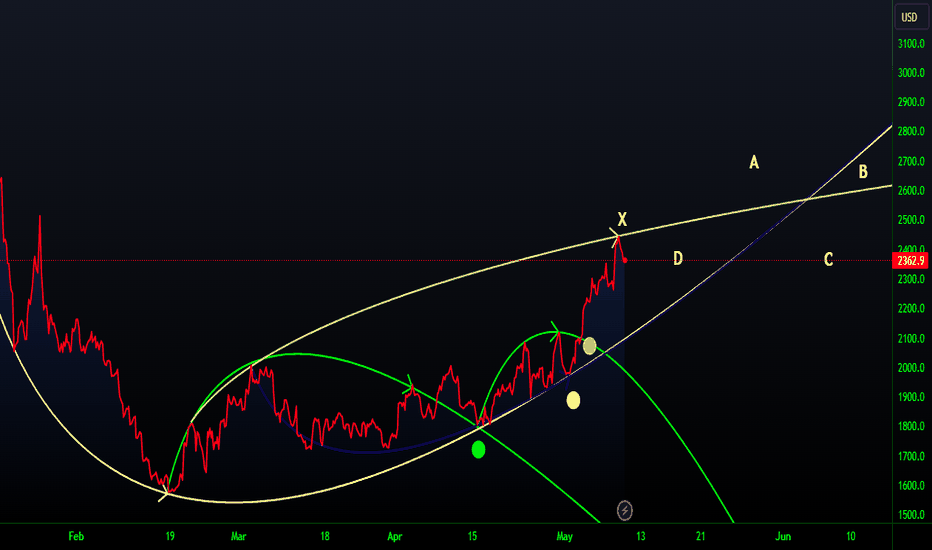Click the Jun date label

[x=783, y=536]
